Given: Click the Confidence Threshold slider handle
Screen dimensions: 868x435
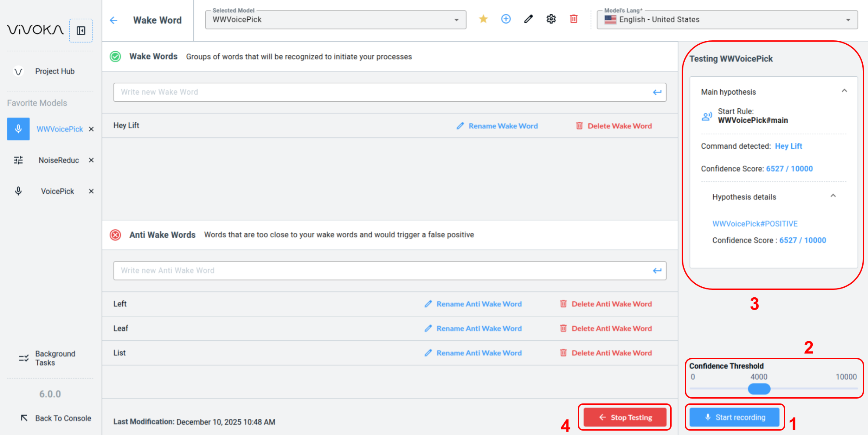Looking at the screenshot, I should point(759,389).
